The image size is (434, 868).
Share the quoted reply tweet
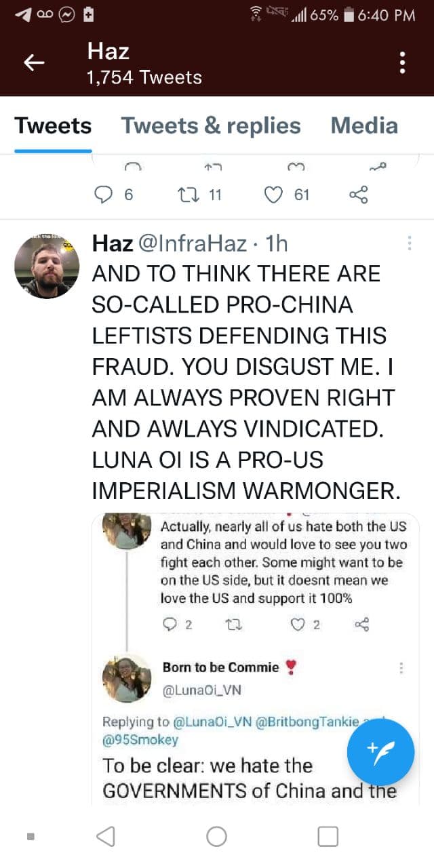pyautogui.click(x=363, y=625)
